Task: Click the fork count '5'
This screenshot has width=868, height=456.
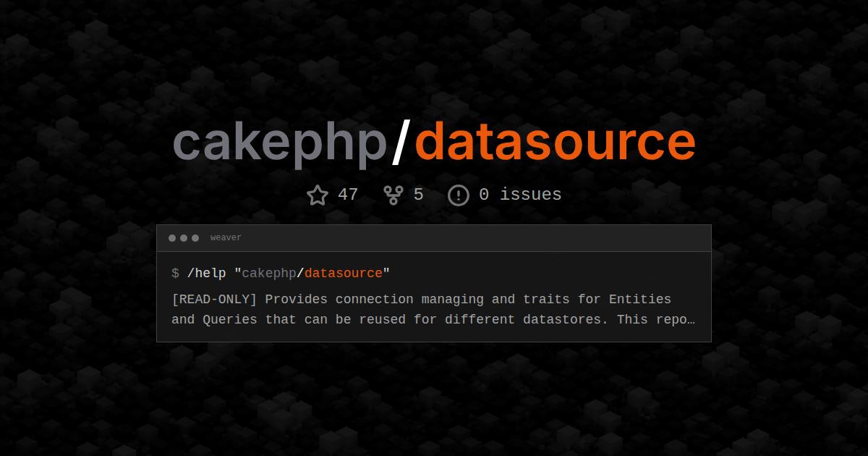Action: [419, 195]
